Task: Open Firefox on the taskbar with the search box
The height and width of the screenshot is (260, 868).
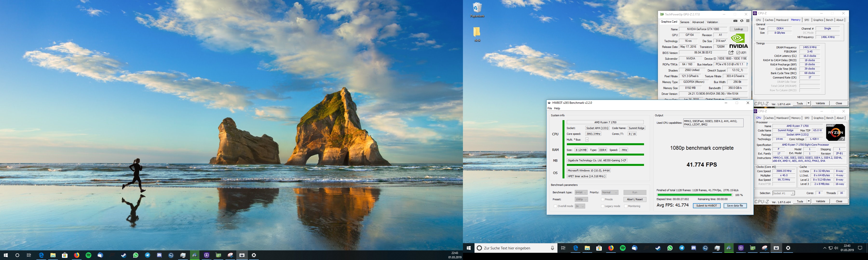Action: click(x=611, y=248)
